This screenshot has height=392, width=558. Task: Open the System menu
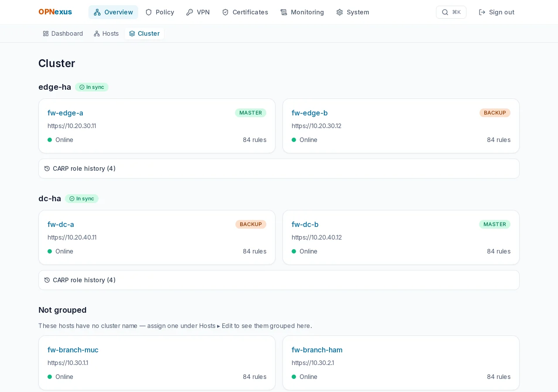[353, 12]
